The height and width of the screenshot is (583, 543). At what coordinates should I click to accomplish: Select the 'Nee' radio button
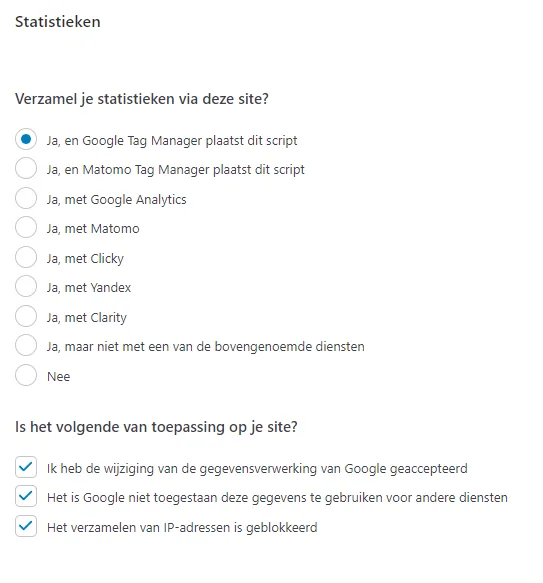tap(26, 375)
